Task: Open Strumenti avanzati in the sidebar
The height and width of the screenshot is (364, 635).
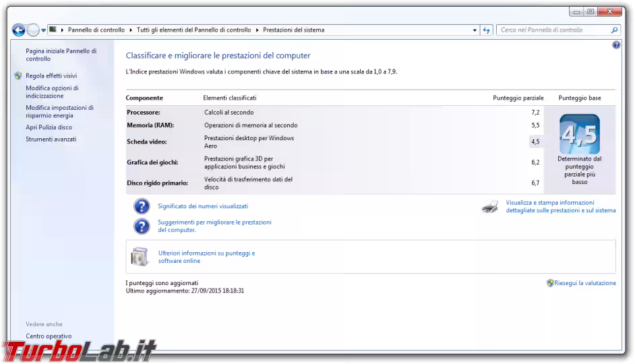Action: (x=51, y=140)
